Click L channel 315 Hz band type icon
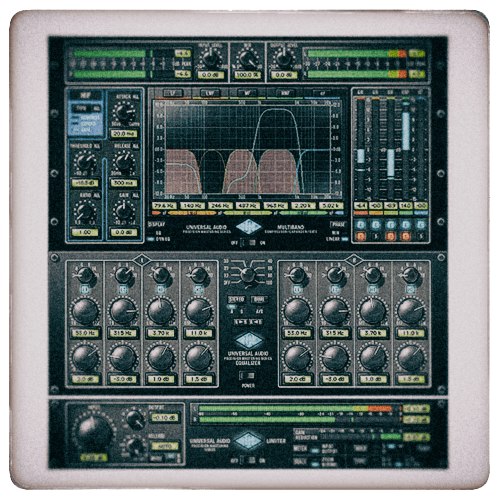Screen dimensions: 500x500 [x=123, y=289]
